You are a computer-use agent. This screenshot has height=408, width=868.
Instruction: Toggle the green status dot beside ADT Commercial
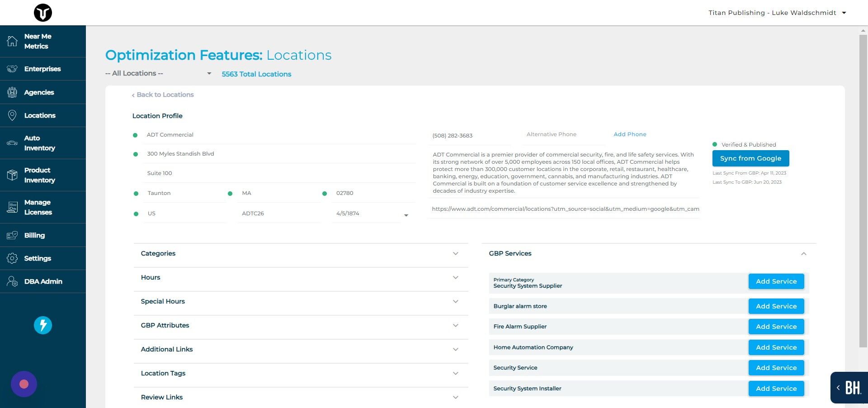coord(135,135)
